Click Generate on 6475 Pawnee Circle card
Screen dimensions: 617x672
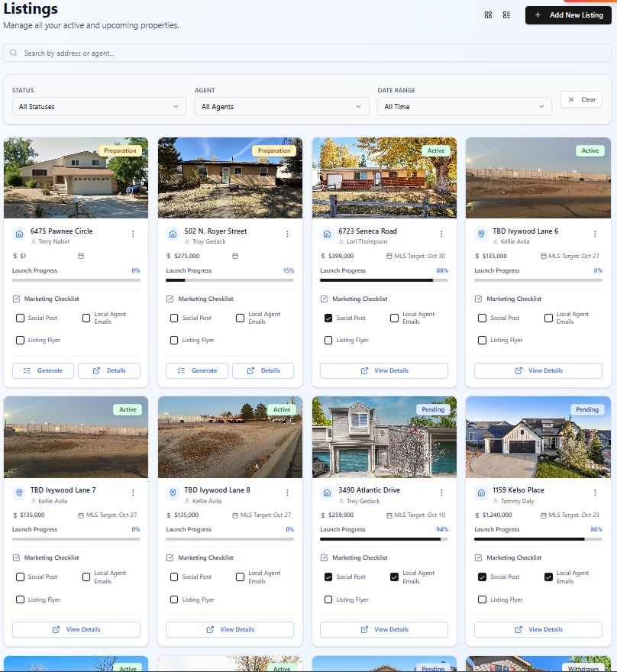(43, 370)
